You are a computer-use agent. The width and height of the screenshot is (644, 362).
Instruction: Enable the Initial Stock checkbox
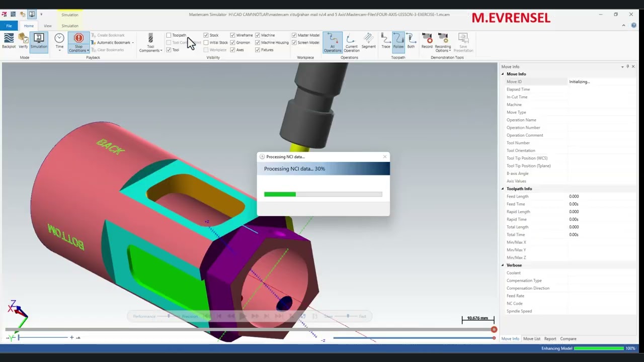coord(206,42)
